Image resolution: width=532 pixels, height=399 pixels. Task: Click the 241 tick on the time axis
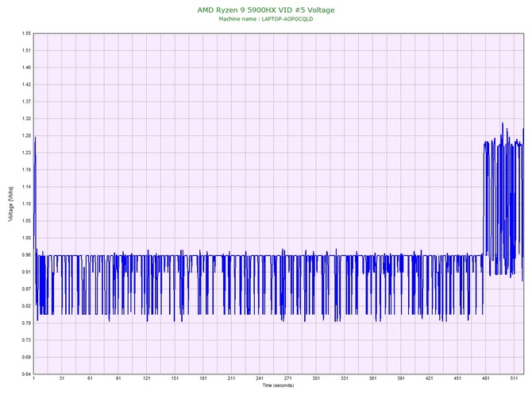coord(260,378)
